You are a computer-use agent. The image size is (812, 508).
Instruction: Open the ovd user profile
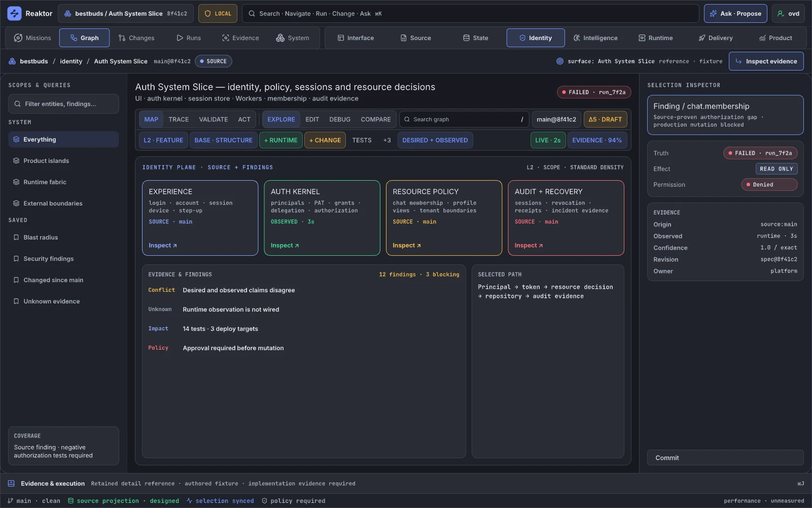coord(788,14)
